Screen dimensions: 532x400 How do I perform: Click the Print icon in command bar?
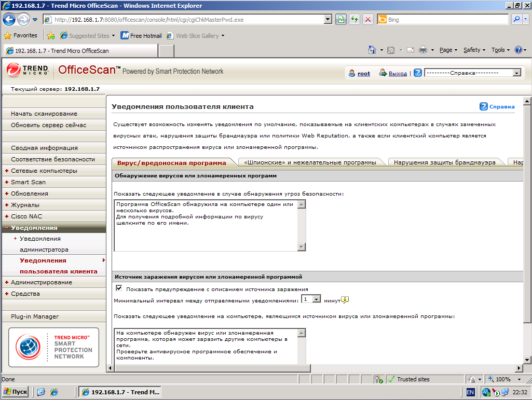click(423, 50)
